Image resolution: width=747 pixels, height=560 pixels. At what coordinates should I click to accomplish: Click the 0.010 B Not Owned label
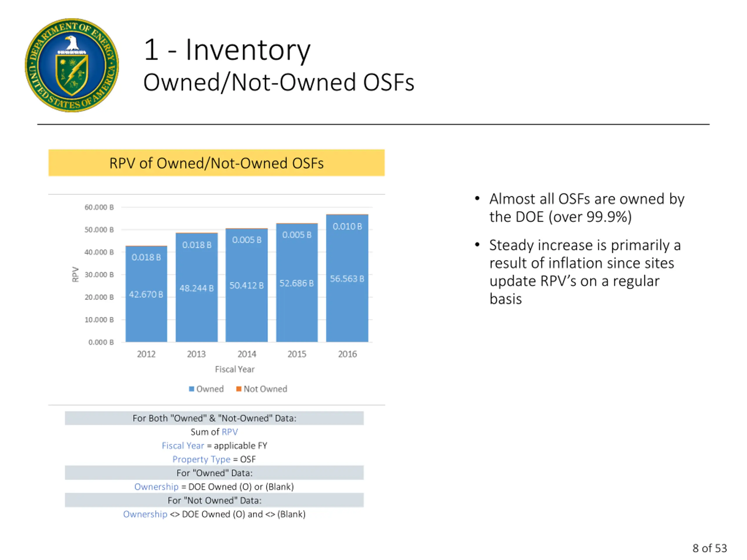(347, 226)
